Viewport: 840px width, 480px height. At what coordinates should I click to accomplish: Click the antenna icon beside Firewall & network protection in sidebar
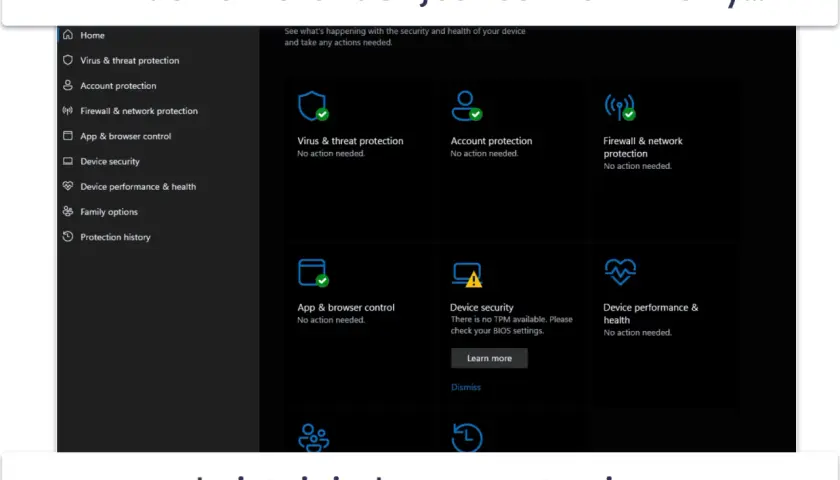pos(68,110)
